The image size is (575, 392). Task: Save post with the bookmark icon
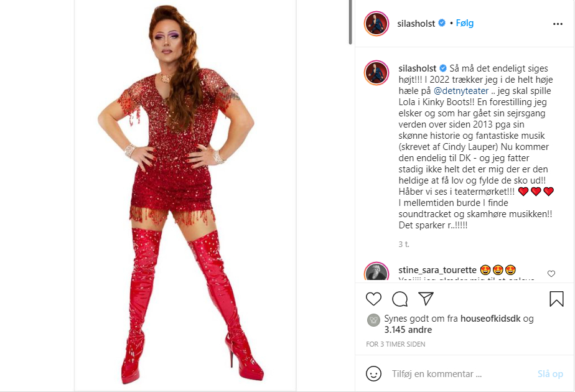click(x=556, y=299)
